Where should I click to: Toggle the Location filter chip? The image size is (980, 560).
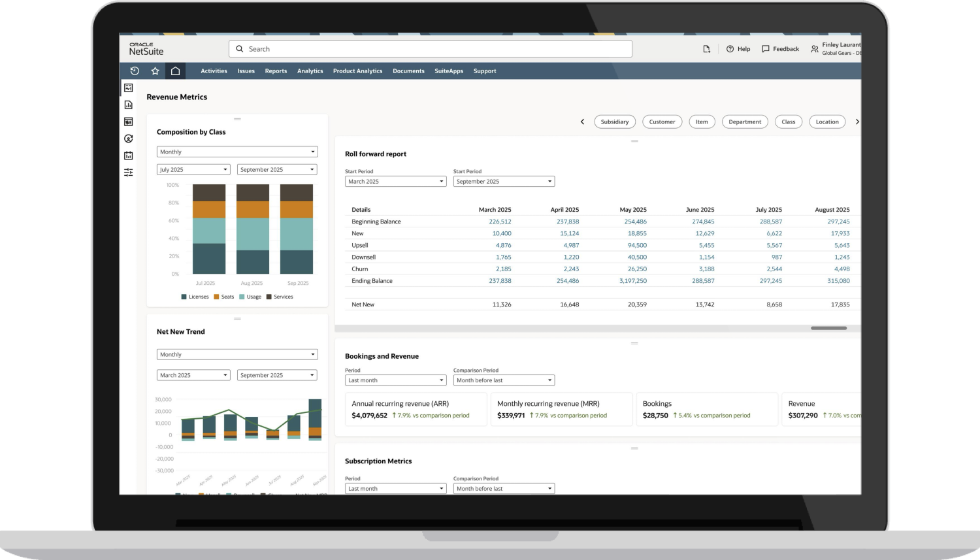(826, 122)
